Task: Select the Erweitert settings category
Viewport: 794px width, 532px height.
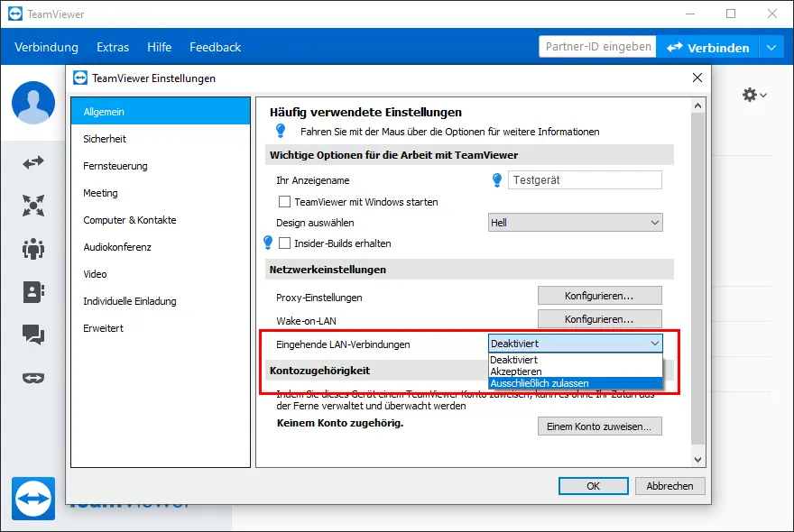Action: (x=161, y=328)
